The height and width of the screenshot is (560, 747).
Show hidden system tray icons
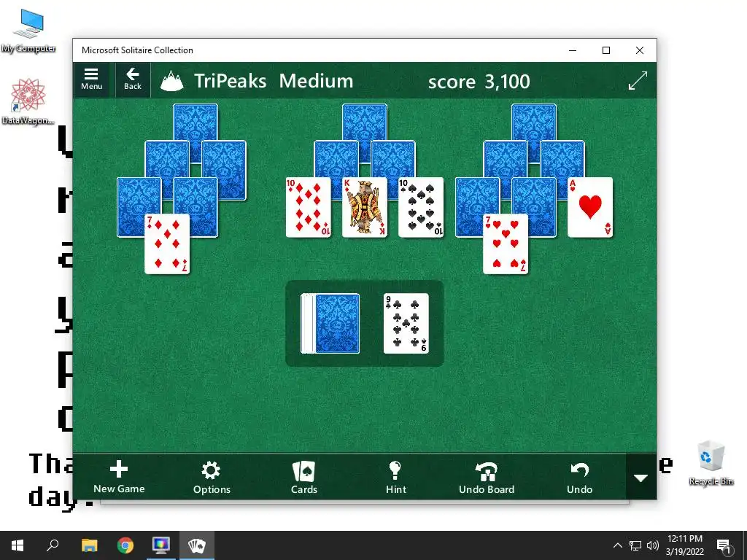point(617,545)
